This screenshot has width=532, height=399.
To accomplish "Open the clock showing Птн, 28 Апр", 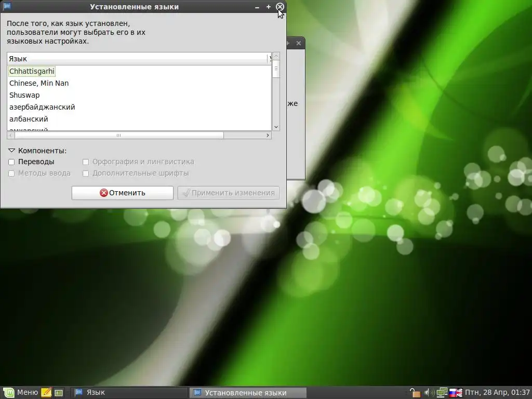I will click(x=497, y=393).
